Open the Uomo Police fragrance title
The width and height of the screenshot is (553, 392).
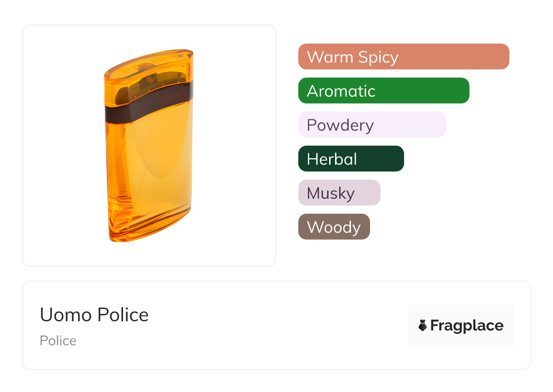point(94,315)
